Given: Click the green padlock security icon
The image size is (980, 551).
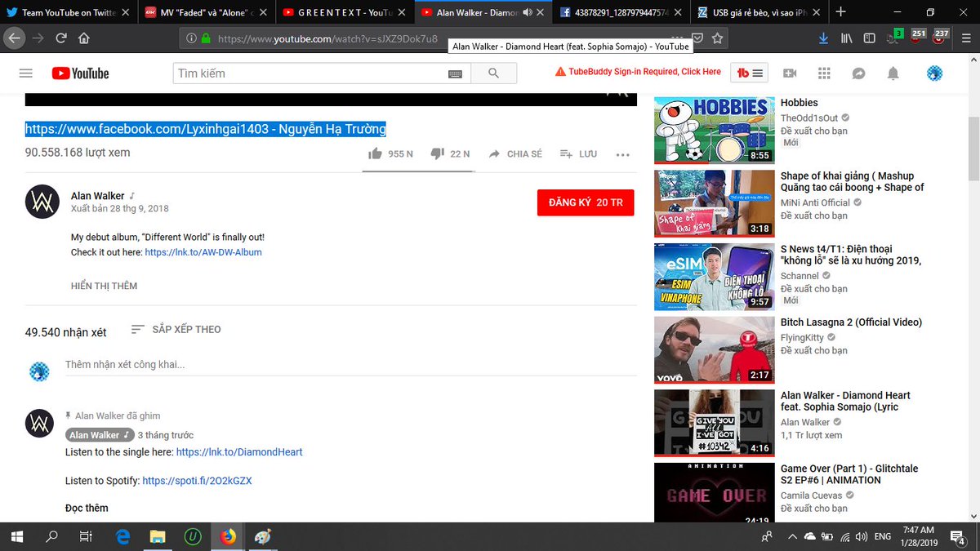Looking at the screenshot, I should point(205,38).
